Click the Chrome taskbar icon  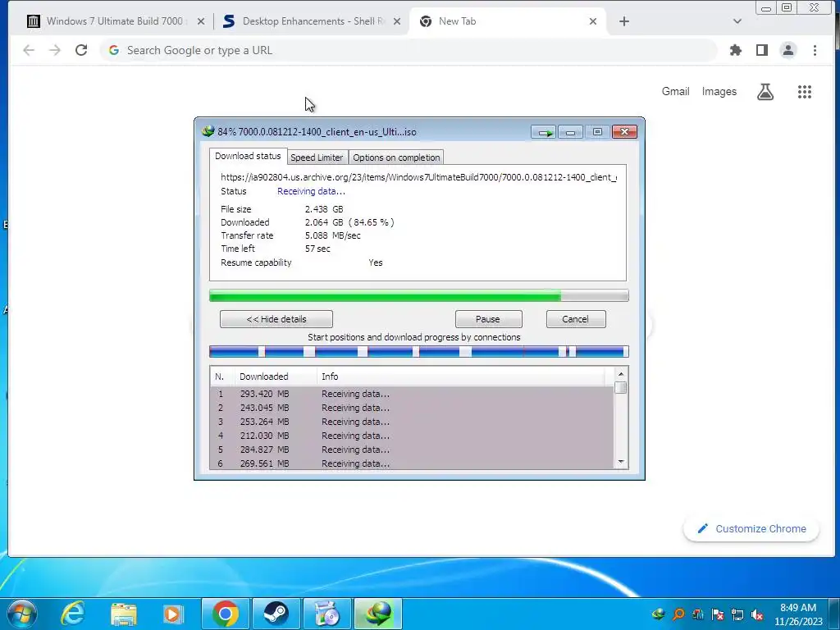[225, 614]
